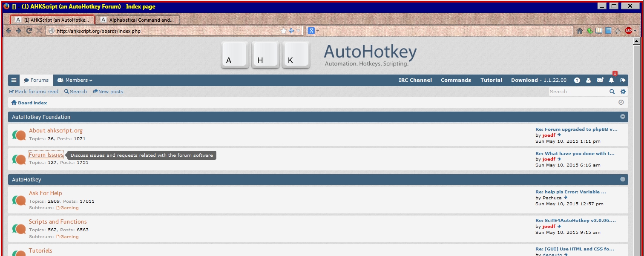Open the Scripts and Functions forum
644x256 pixels.
(58, 221)
